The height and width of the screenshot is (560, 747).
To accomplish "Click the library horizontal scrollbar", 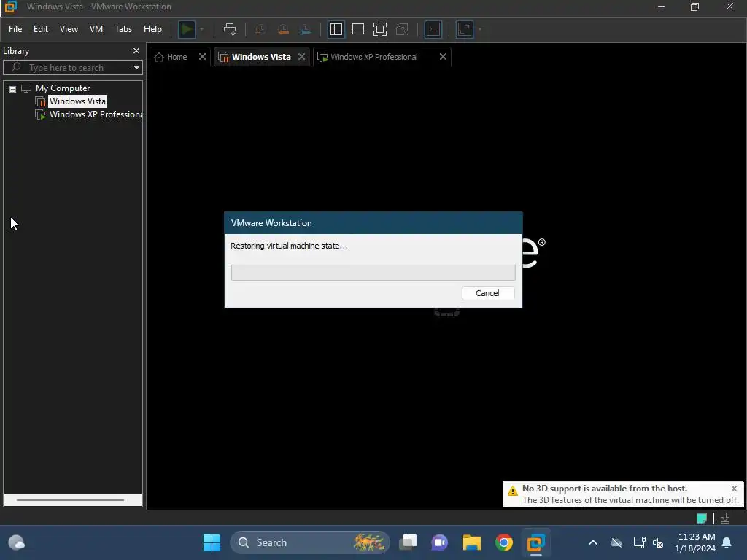I will pos(71,500).
